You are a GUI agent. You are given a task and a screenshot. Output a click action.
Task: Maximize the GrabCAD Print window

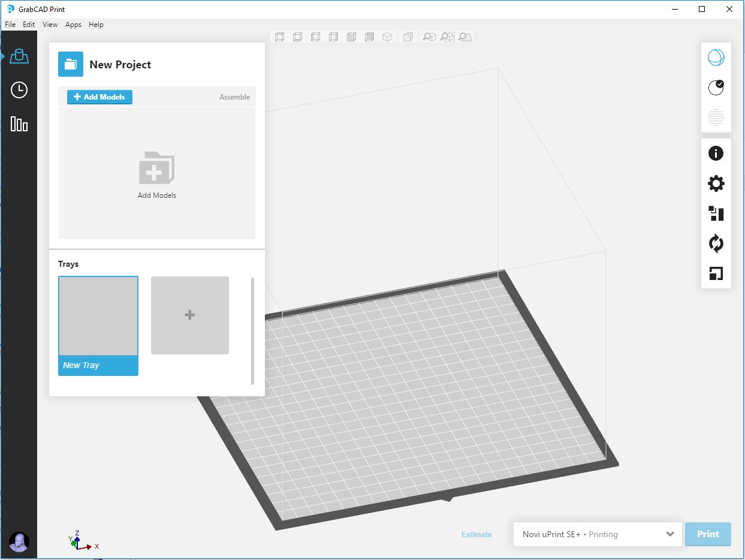[x=702, y=9]
